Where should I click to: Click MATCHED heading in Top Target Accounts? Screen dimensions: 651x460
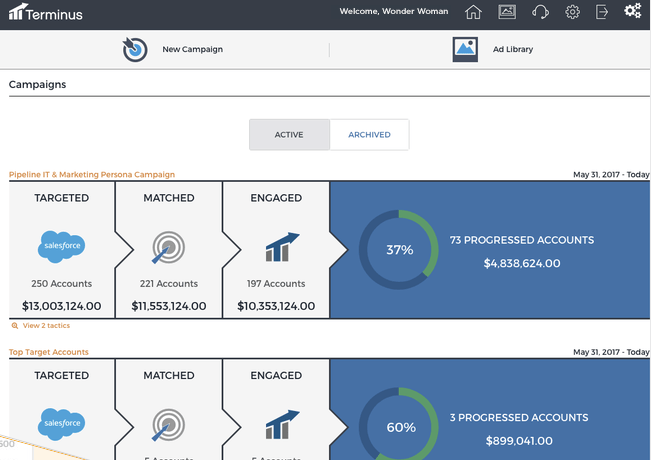tap(169, 376)
